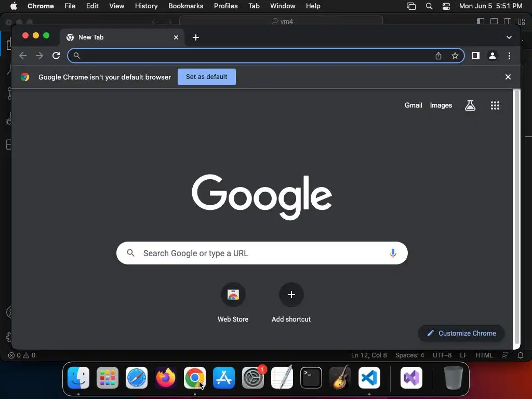
Task: Expand the tab search chevron
Action: click(509, 37)
